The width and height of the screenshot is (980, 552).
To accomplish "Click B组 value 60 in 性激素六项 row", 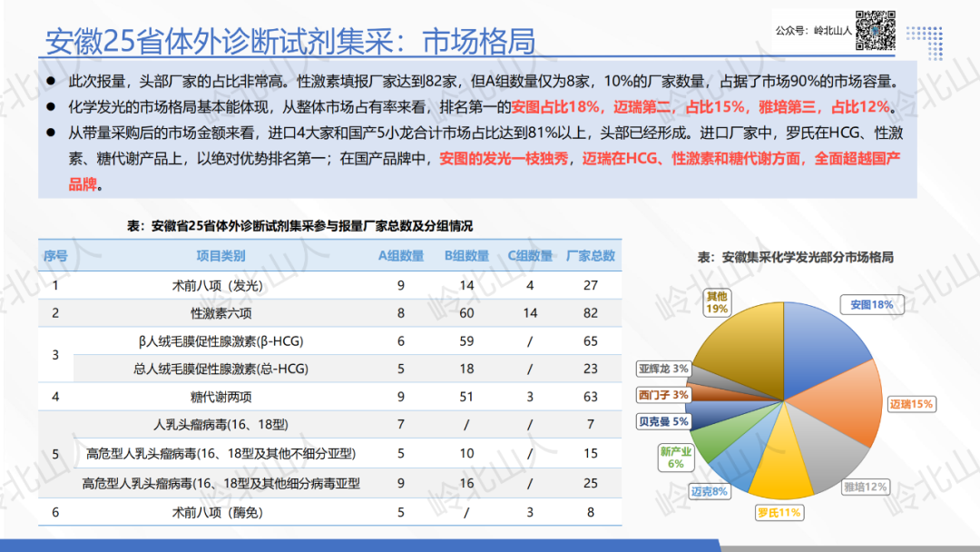I will pos(466,313).
